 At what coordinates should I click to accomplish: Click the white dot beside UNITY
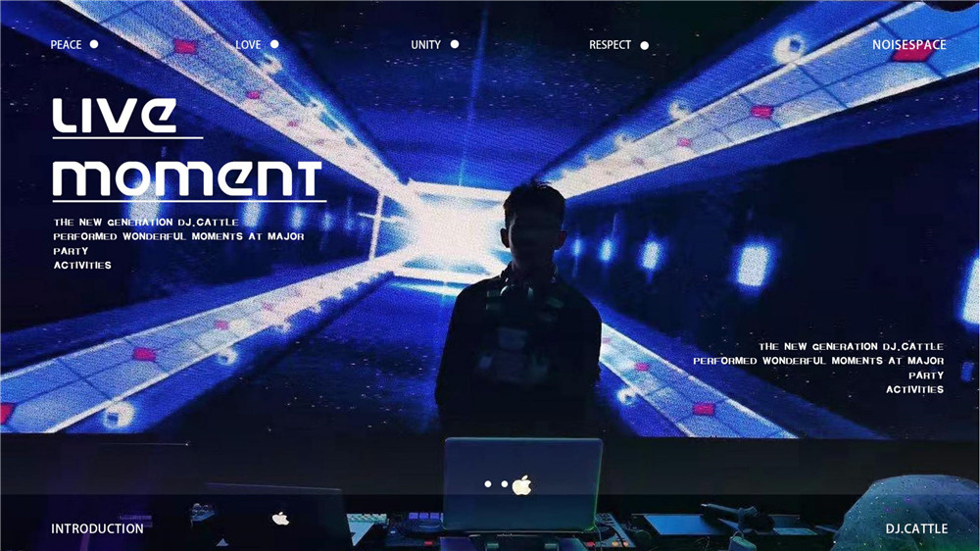point(455,44)
